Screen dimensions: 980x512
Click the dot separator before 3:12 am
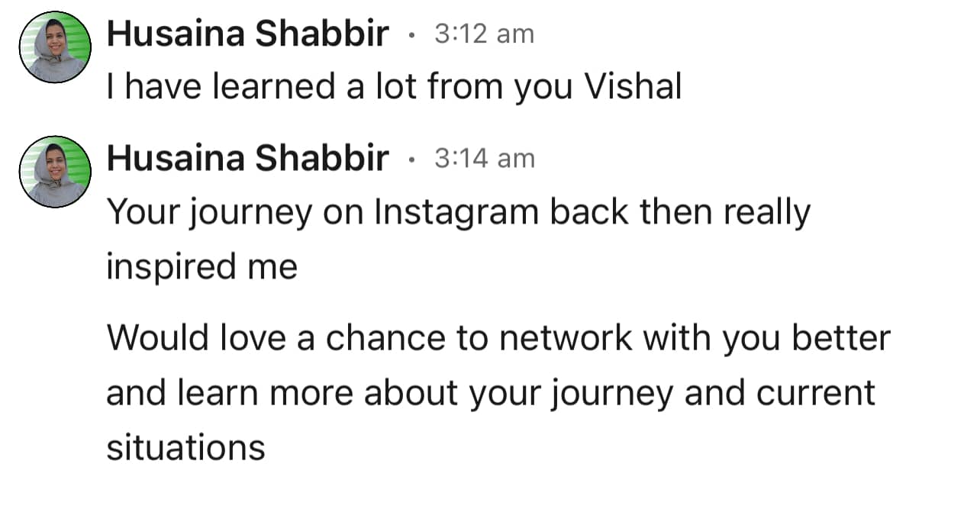pyautogui.click(x=412, y=35)
